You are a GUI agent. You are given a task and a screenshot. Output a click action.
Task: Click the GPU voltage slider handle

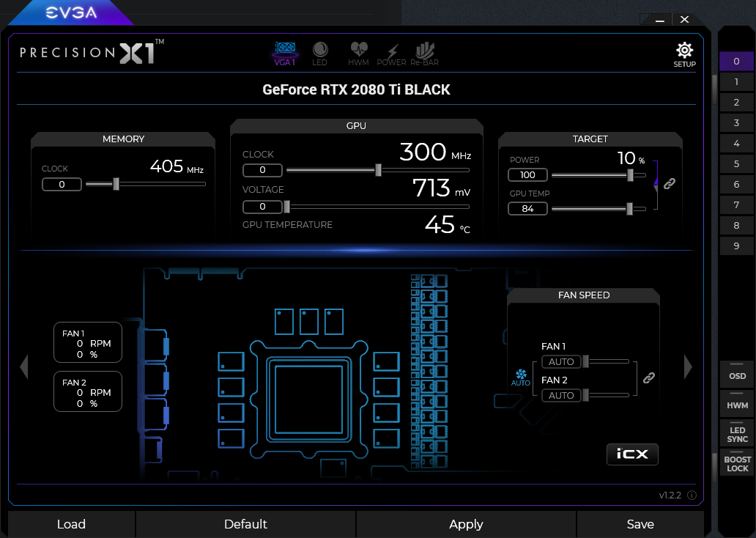tap(287, 207)
